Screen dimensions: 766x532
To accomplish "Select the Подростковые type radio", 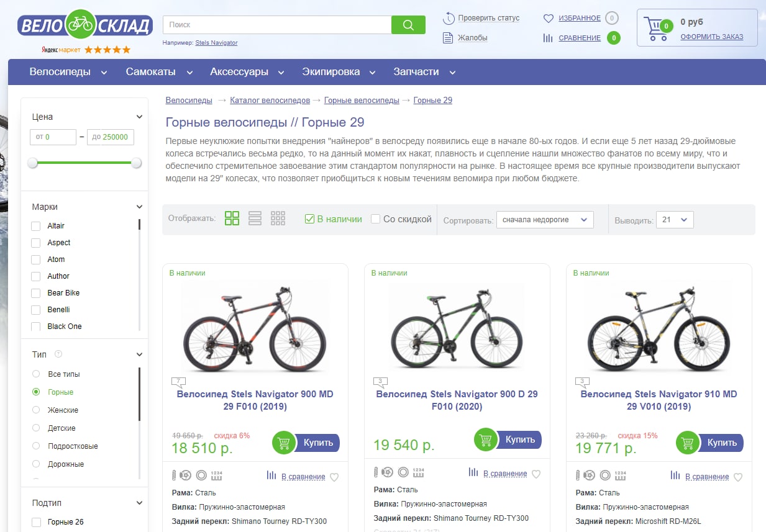I will [x=36, y=446].
